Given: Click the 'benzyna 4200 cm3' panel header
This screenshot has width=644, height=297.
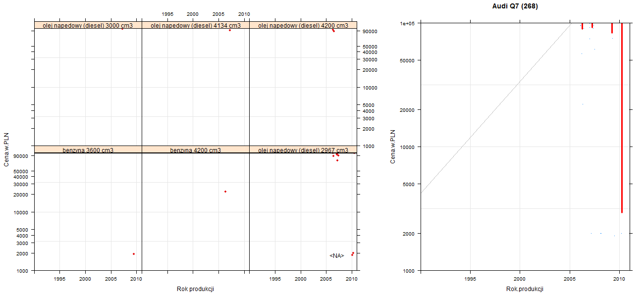Looking at the screenshot, I should [x=196, y=149].
